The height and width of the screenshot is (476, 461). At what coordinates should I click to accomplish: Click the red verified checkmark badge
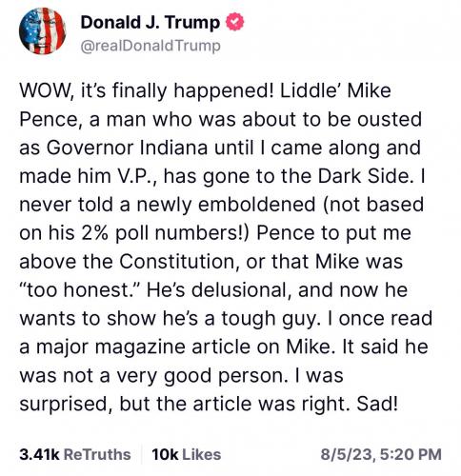[x=234, y=22]
